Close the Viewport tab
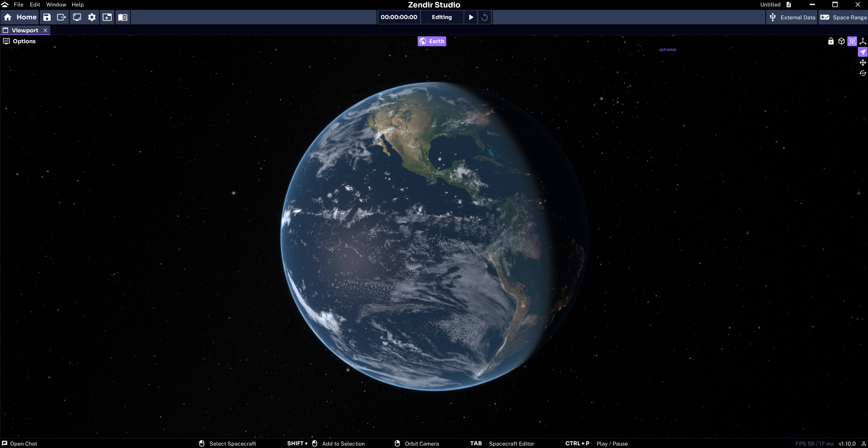Screen dimensions: 868x448 point(45,30)
